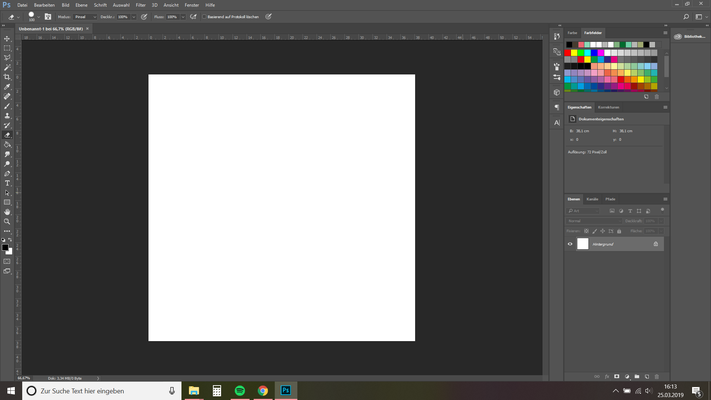Switch to the Kanäle tab
711x400 pixels.
[x=592, y=199]
